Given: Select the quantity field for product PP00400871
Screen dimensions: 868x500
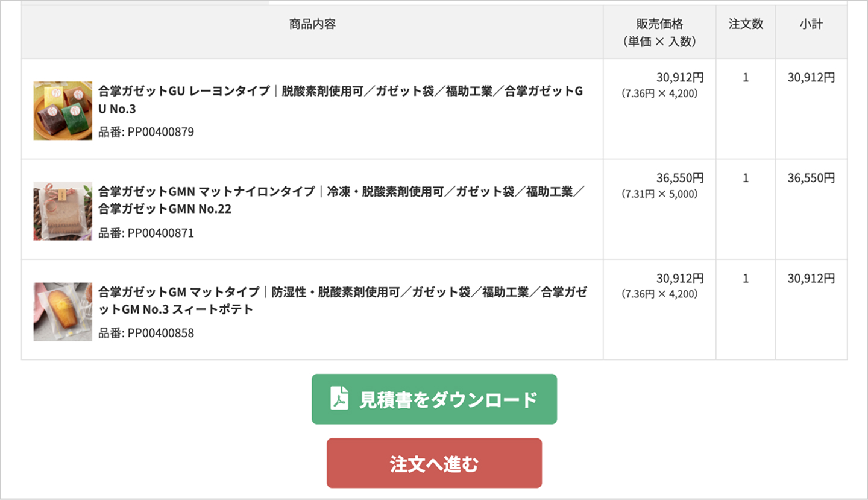Looking at the screenshot, I should pos(745,177).
